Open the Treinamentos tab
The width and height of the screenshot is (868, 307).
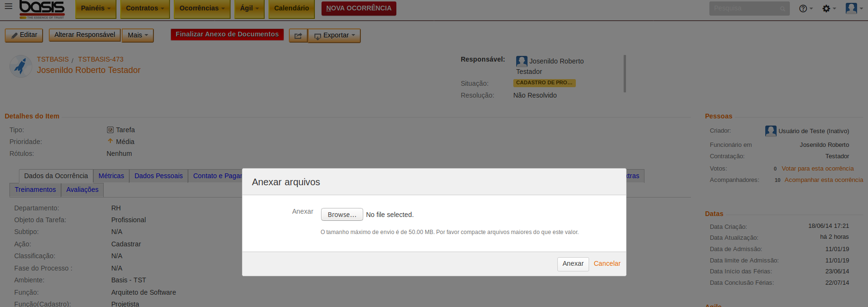point(35,190)
